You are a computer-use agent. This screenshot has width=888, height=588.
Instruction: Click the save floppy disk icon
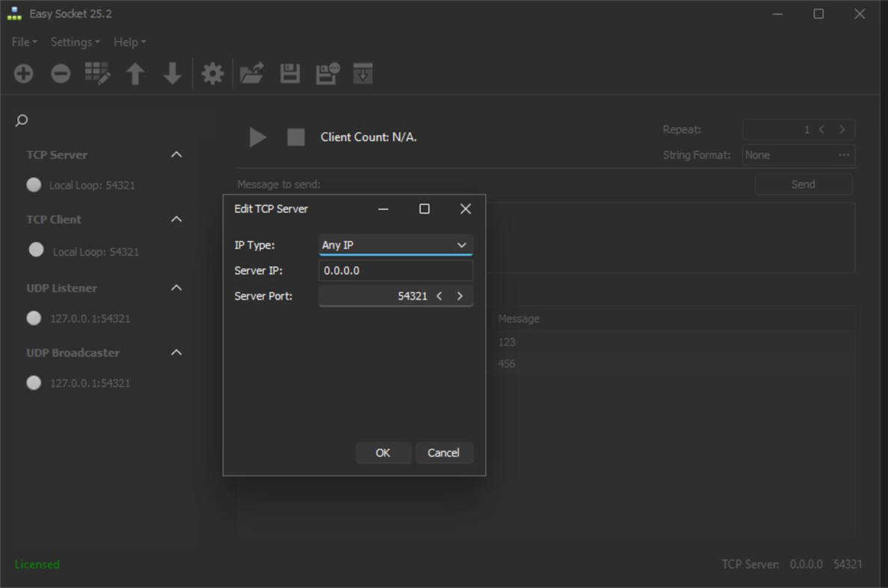pyautogui.click(x=290, y=73)
